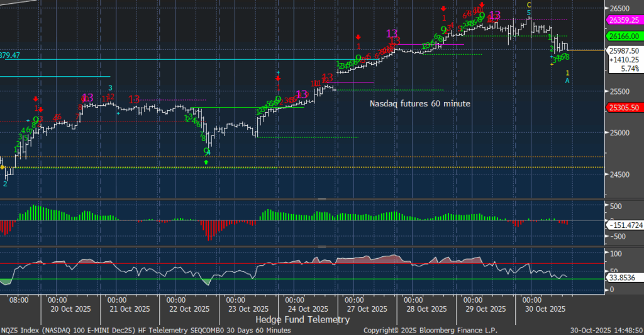This screenshot has height=335, width=644.
Task: Click the -151.4724 histogram value label
Action: (x=625, y=225)
